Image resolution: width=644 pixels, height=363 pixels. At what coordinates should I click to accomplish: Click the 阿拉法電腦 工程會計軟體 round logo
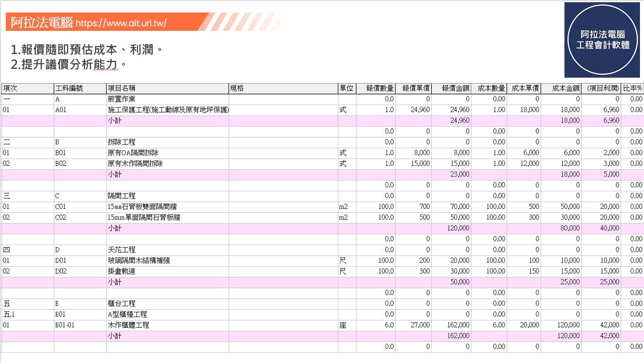(602, 40)
